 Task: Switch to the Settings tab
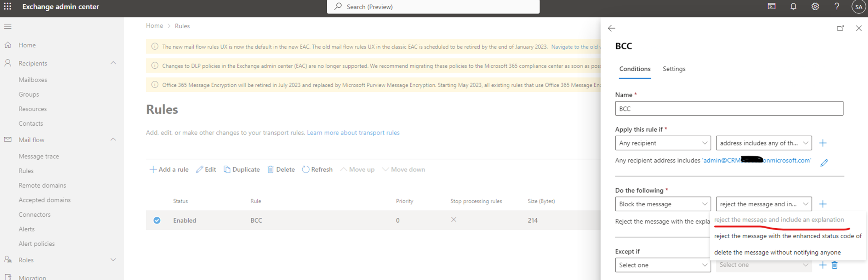tap(674, 69)
